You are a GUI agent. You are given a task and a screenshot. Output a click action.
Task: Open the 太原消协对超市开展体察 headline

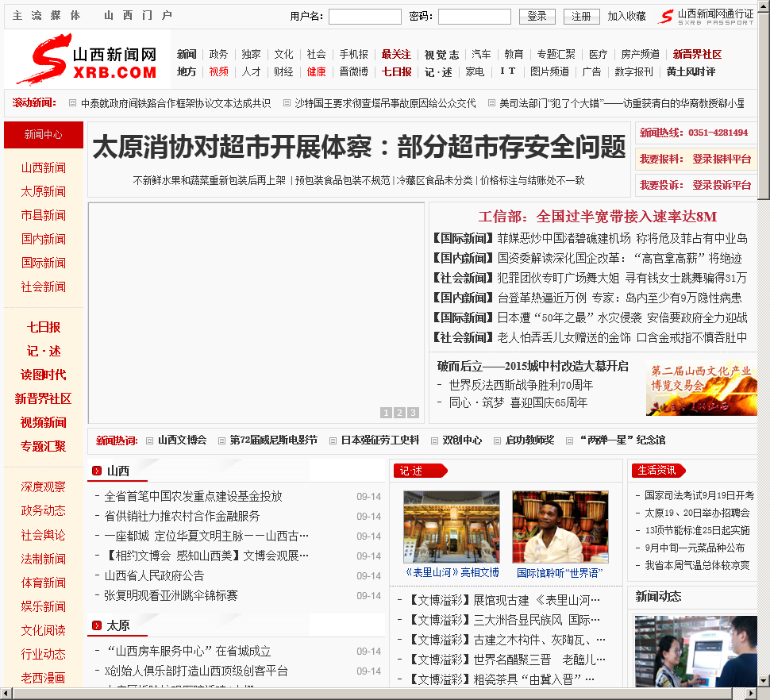click(x=359, y=148)
